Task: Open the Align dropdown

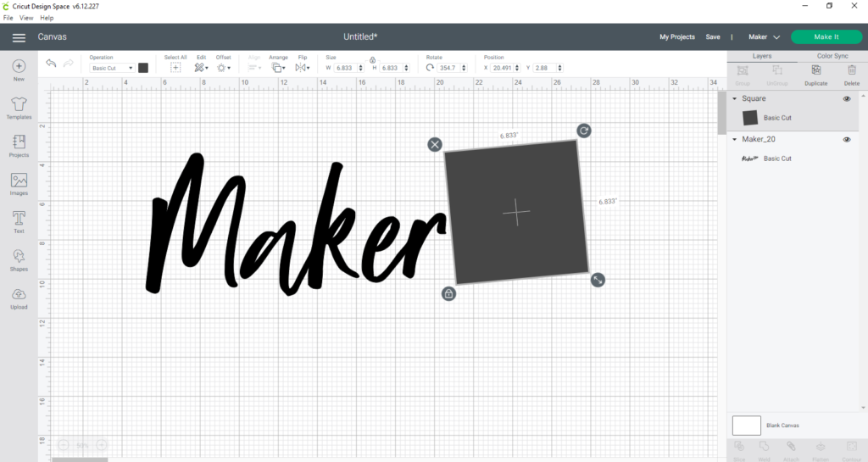Action: [254, 68]
